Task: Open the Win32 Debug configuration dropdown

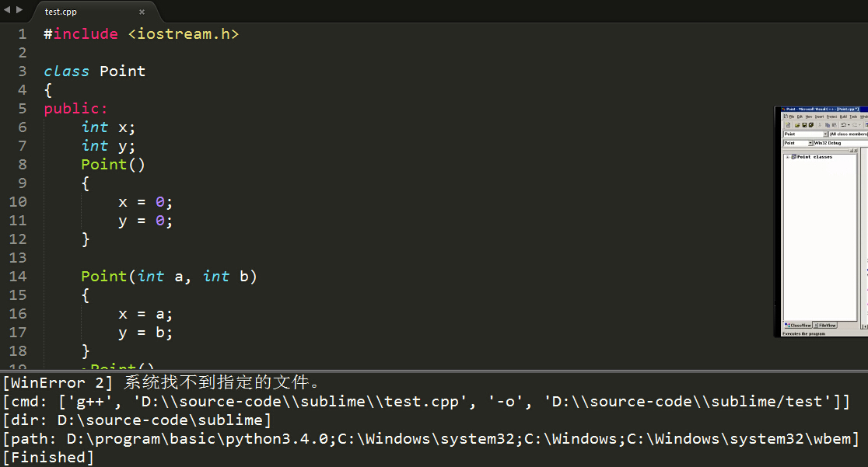Action: (841, 143)
